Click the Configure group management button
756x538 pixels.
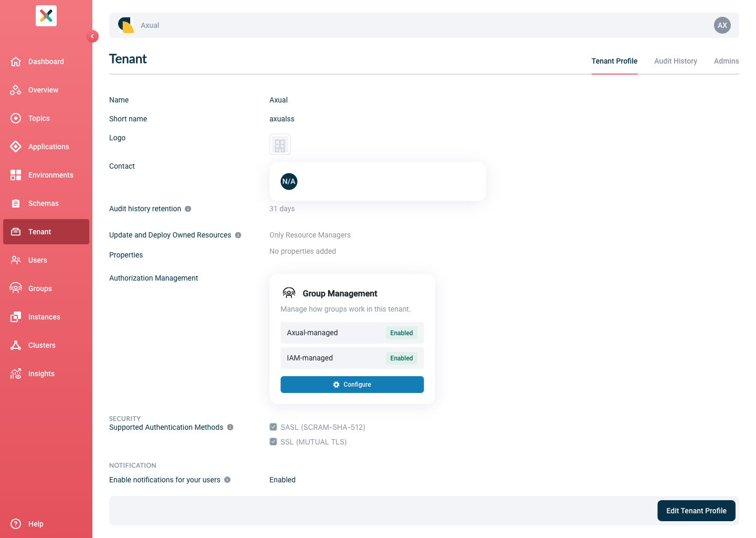click(x=352, y=385)
